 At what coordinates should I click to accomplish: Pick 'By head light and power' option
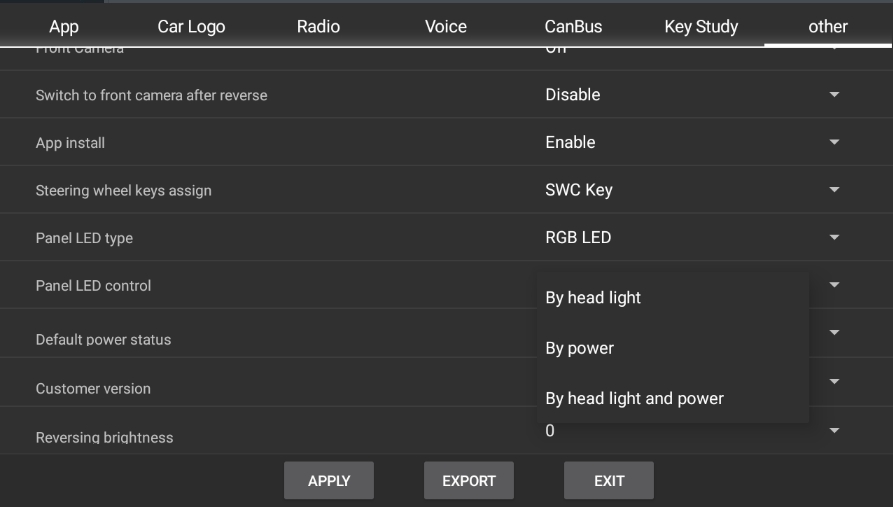(634, 398)
